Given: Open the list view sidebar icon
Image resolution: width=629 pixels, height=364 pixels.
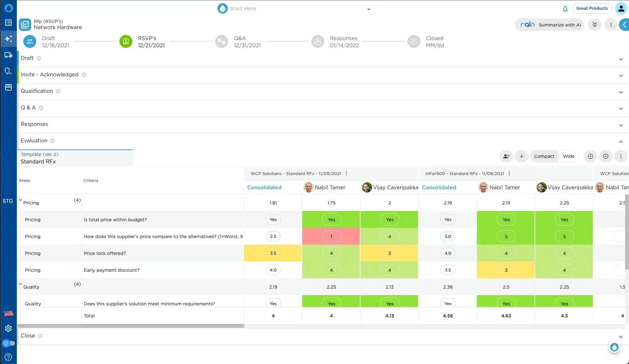Looking at the screenshot, I should coord(8,23).
